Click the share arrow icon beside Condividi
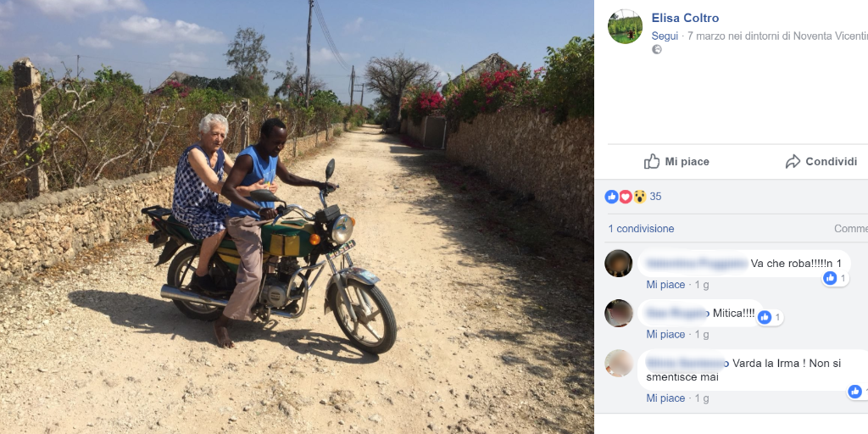This screenshot has width=868, height=434. pyautogui.click(x=793, y=161)
